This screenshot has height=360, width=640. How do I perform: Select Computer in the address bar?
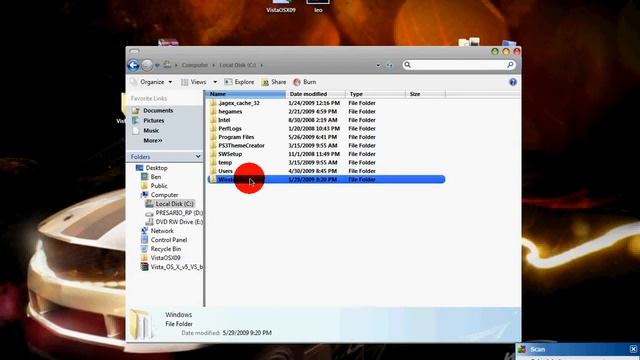(195, 65)
